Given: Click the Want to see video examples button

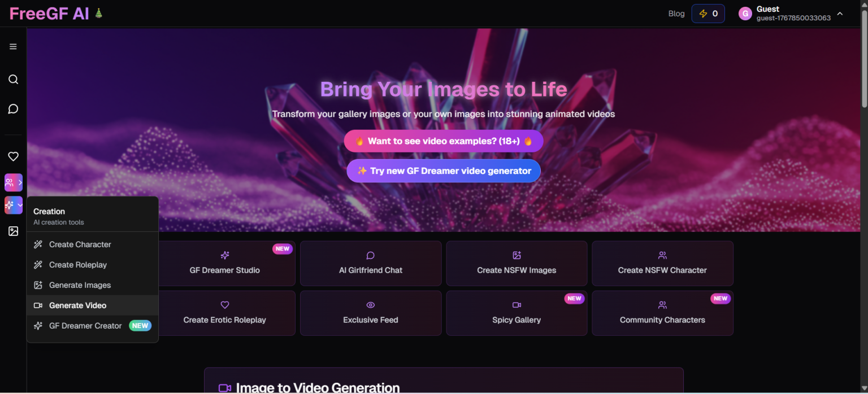Looking at the screenshot, I should coord(444,141).
